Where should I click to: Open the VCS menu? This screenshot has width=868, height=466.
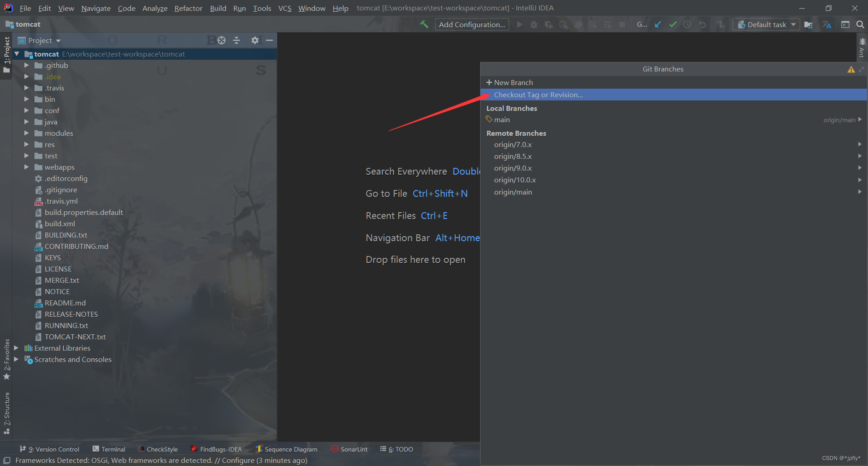tap(285, 8)
